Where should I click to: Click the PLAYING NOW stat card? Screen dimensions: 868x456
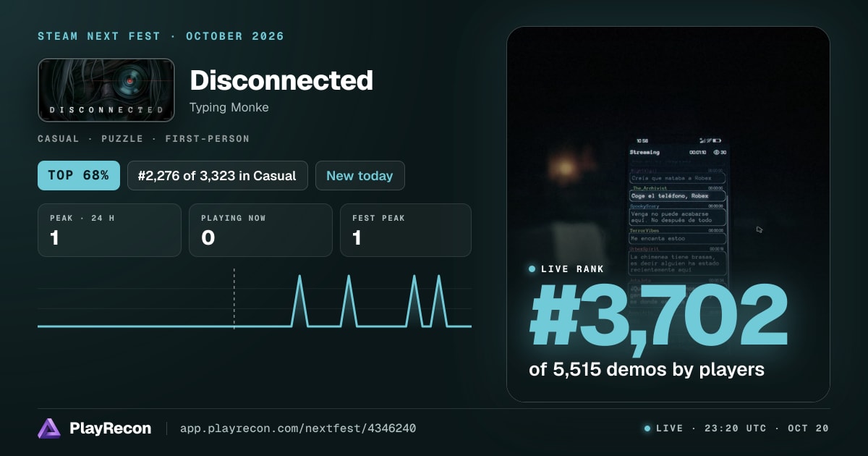coord(260,230)
